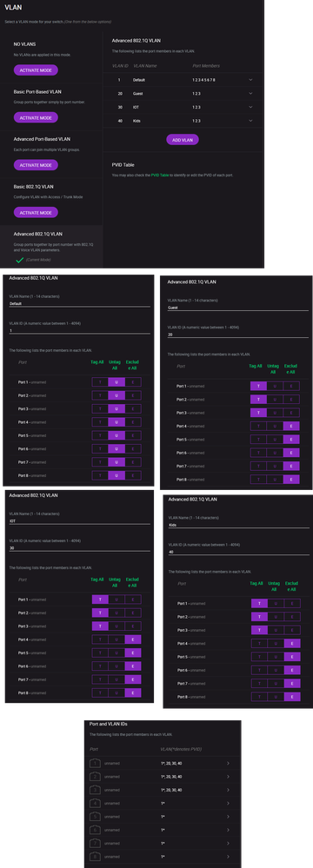Click the VLAN Name field containing Guest

pyautogui.click(x=237, y=308)
